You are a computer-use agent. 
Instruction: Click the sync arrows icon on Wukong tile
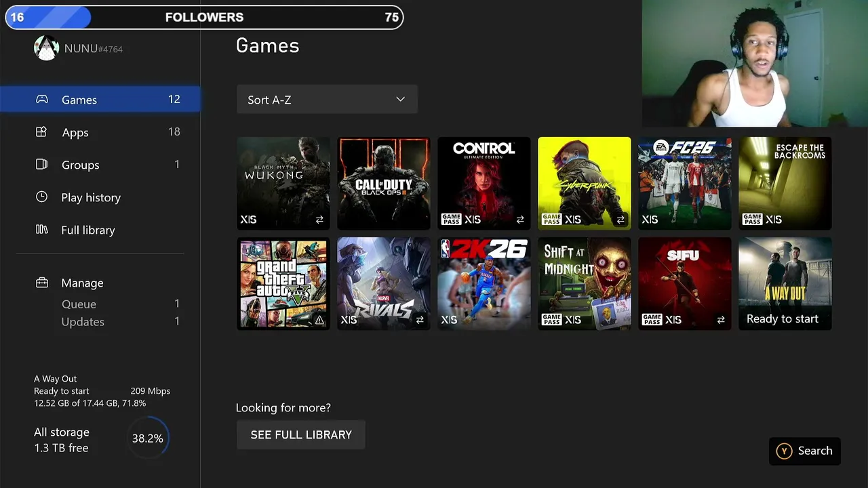tap(319, 220)
